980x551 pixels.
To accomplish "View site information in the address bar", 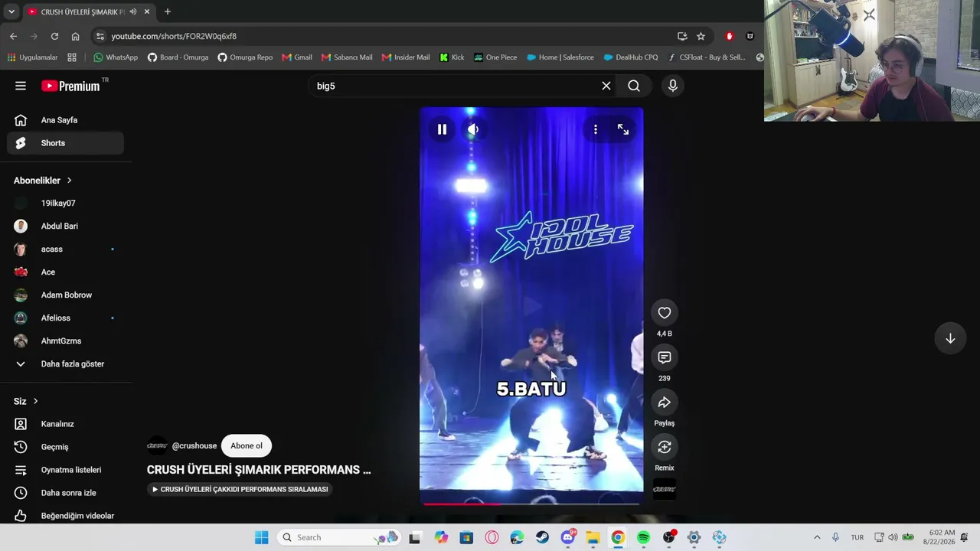I will 100,36.
